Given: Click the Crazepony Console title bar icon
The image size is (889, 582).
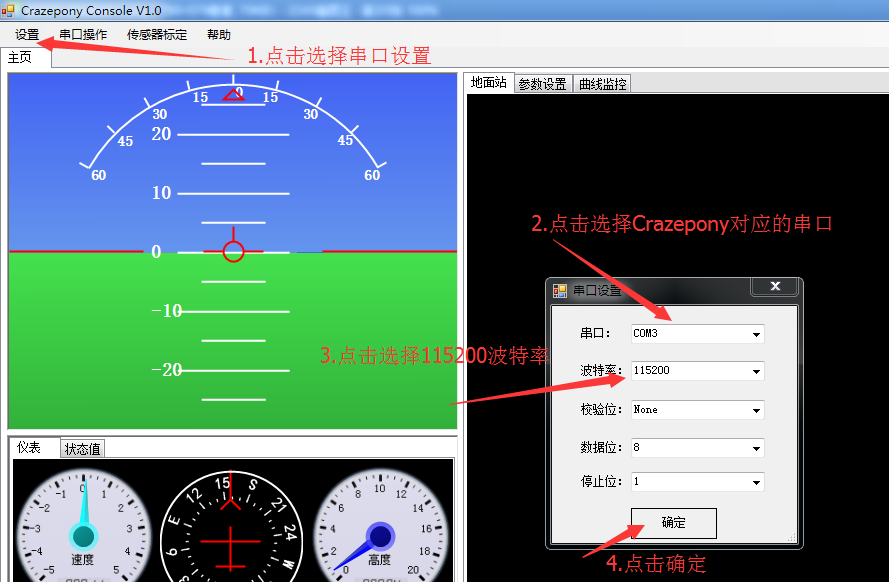Looking at the screenshot, I should point(8,9).
